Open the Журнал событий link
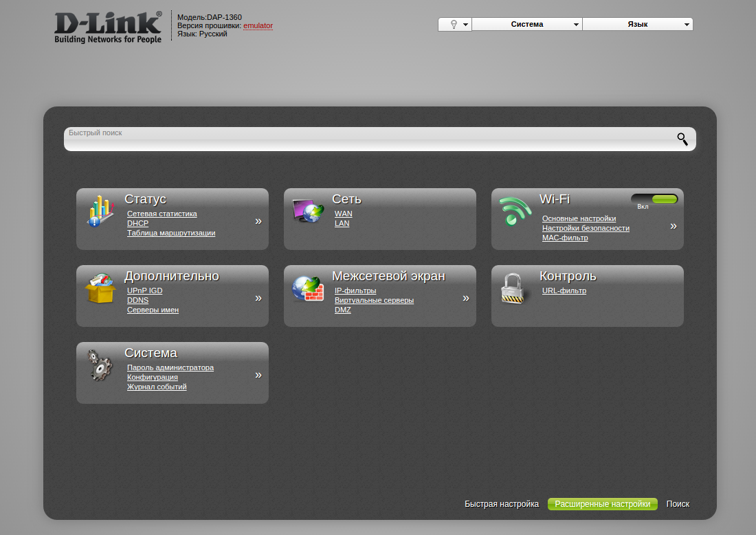This screenshot has width=756, height=535. pos(157,387)
